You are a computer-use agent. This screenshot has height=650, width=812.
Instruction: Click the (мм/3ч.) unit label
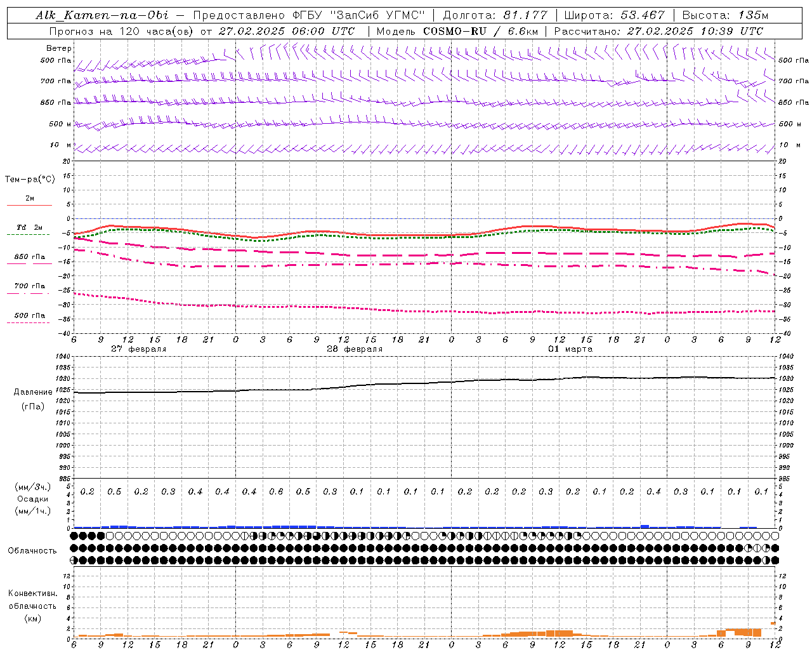[33, 487]
